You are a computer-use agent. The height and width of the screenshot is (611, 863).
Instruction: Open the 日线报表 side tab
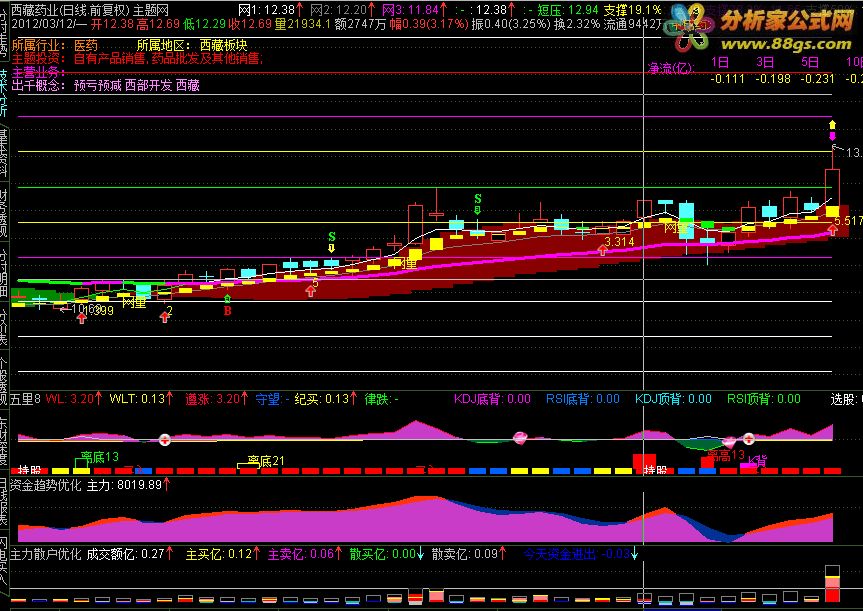point(4,501)
